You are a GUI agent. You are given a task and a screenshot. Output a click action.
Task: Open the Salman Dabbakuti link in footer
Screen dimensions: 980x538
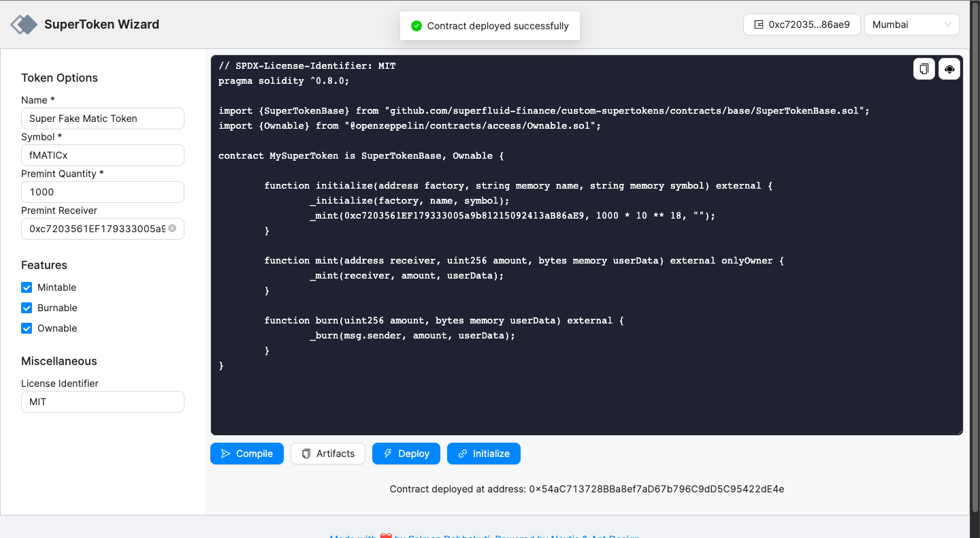pyautogui.click(x=449, y=536)
